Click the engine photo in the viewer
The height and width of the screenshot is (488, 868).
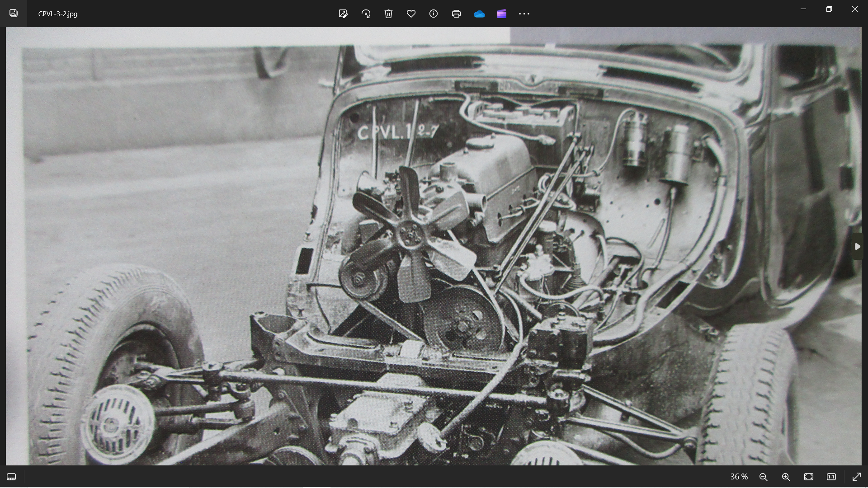pos(434,246)
